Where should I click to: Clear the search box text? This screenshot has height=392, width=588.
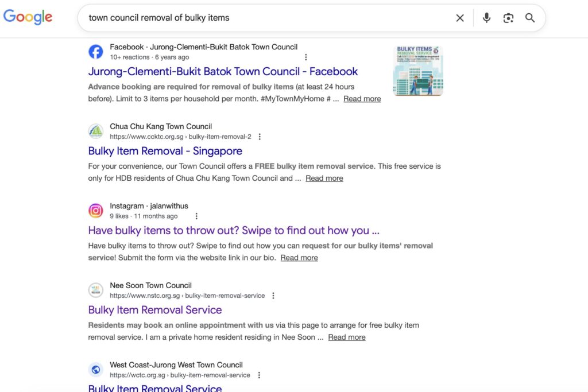[x=459, y=18]
